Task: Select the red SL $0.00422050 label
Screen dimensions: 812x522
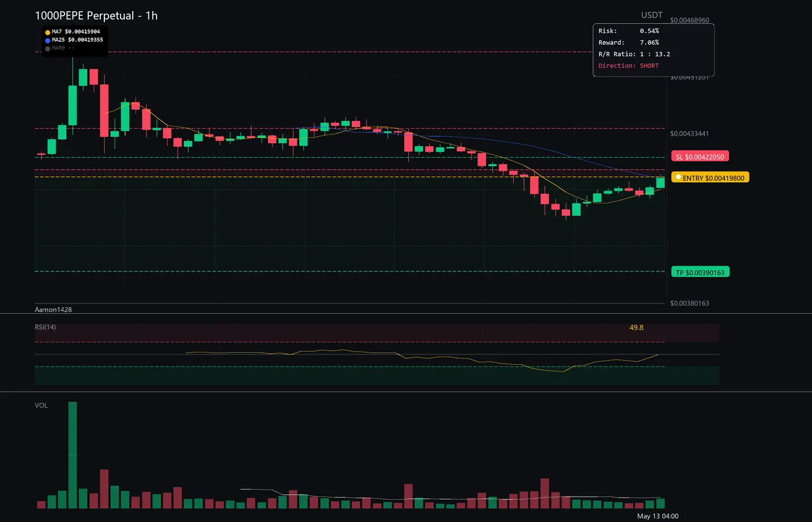Action: 700,157
